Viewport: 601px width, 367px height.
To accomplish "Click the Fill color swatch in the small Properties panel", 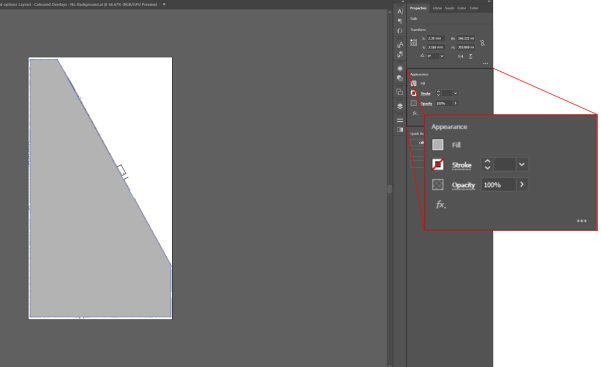I will click(x=414, y=83).
